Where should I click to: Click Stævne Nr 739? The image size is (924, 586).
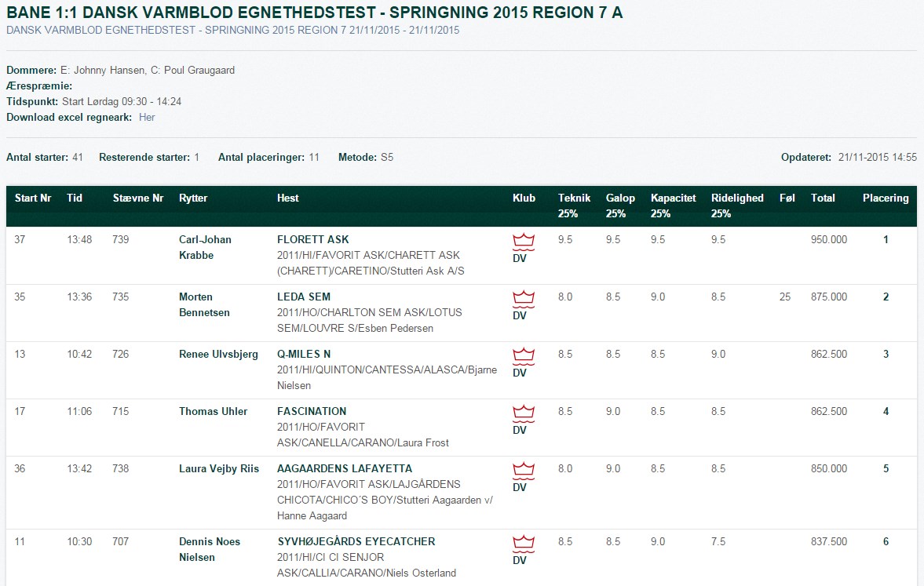pyautogui.click(x=120, y=240)
